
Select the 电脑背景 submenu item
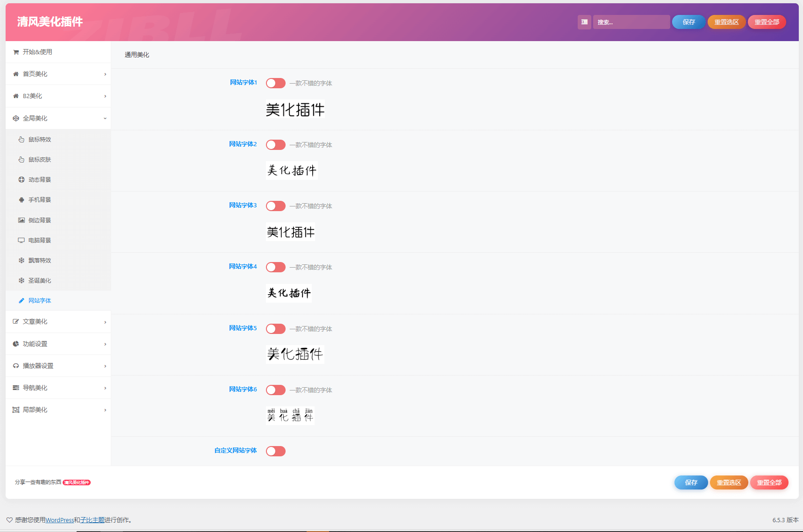point(58,241)
